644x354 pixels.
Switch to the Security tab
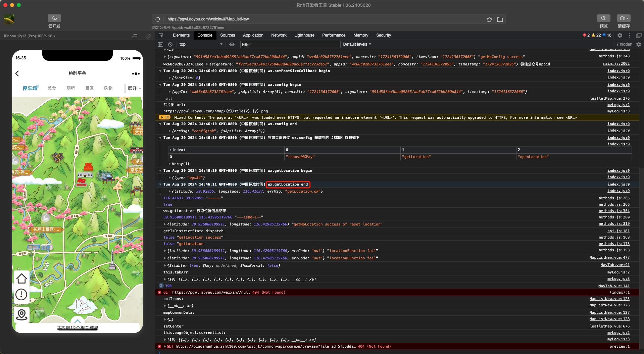[384, 35]
